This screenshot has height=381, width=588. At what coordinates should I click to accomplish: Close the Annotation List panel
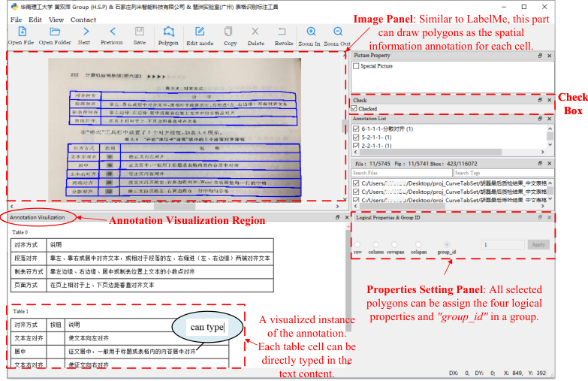click(x=550, y=119)
